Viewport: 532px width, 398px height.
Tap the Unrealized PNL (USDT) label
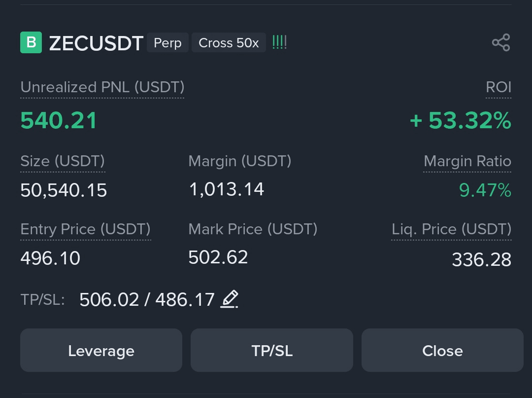(x=102, y=87)
